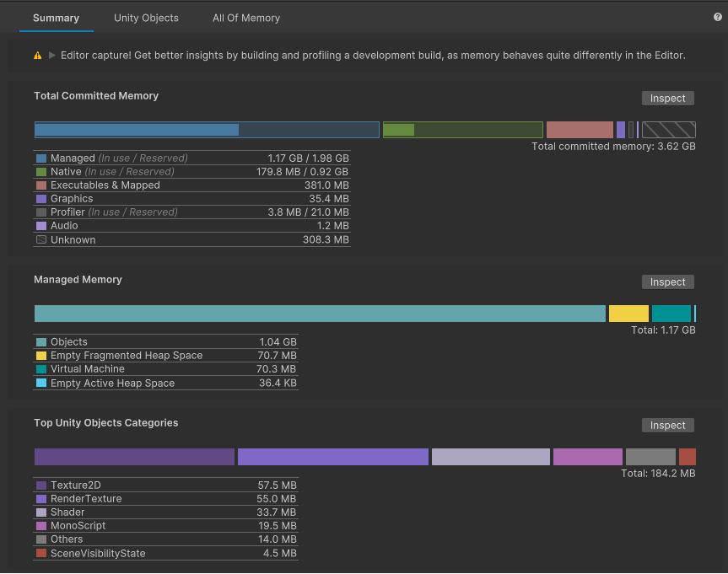This screenshot has height=574, width=728.
Task: Select the Summary tab
Action: click(57, 18)
